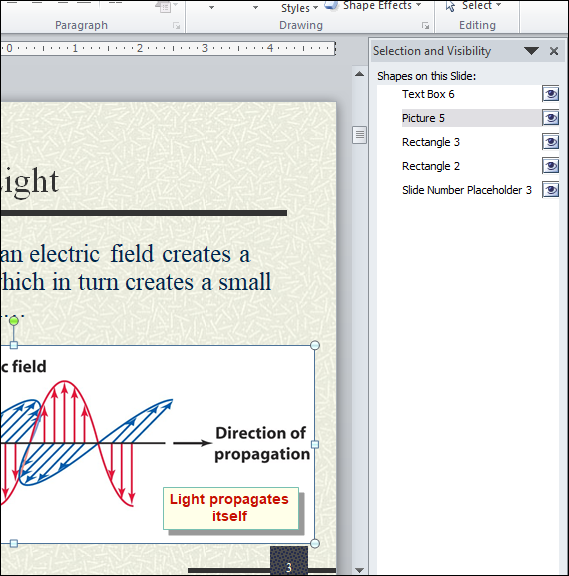
Task: Click the slide editor scroll-down arrow
Action: [360, 570]
